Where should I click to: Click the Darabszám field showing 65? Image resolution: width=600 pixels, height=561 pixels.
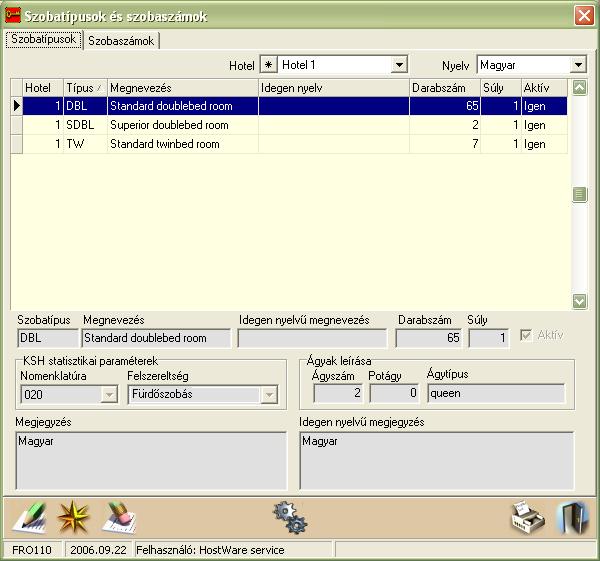point(429,338)
